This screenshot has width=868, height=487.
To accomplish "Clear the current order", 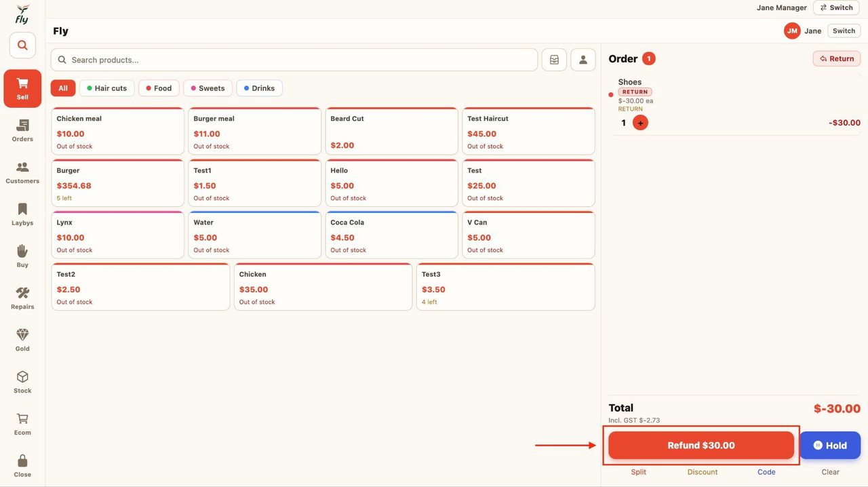I will coord(831,472).
